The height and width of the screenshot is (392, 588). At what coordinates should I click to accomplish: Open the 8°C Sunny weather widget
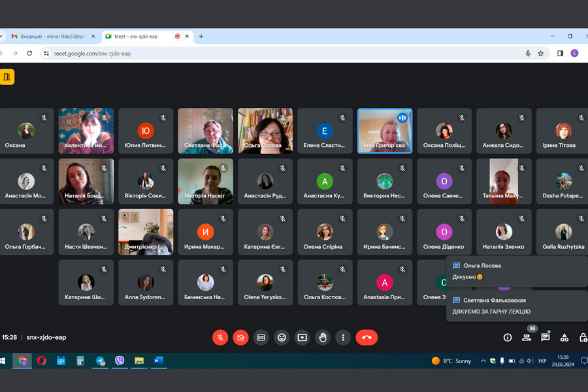click(451, 361)
